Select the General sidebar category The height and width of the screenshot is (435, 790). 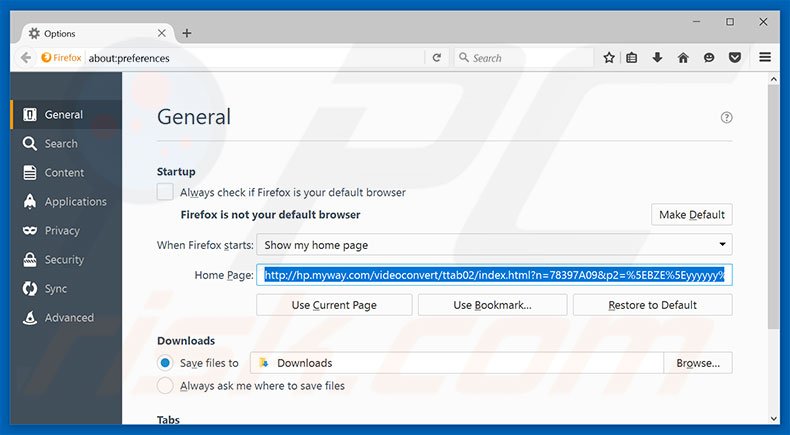[x=66, y=114]
